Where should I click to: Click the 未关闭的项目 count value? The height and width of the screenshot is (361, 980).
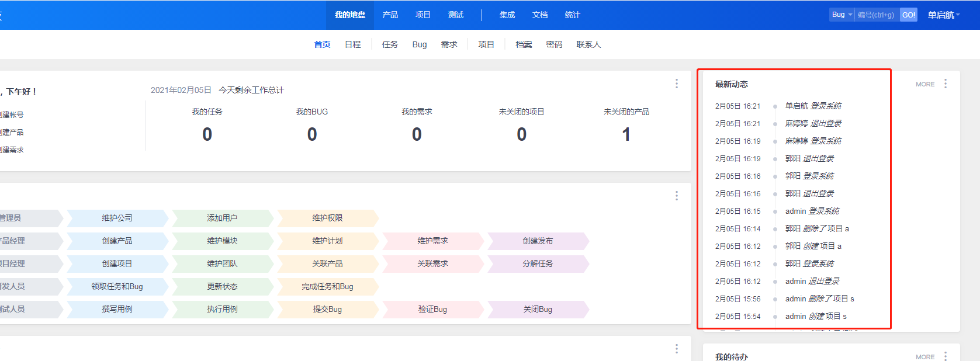(x=522, y=135)
